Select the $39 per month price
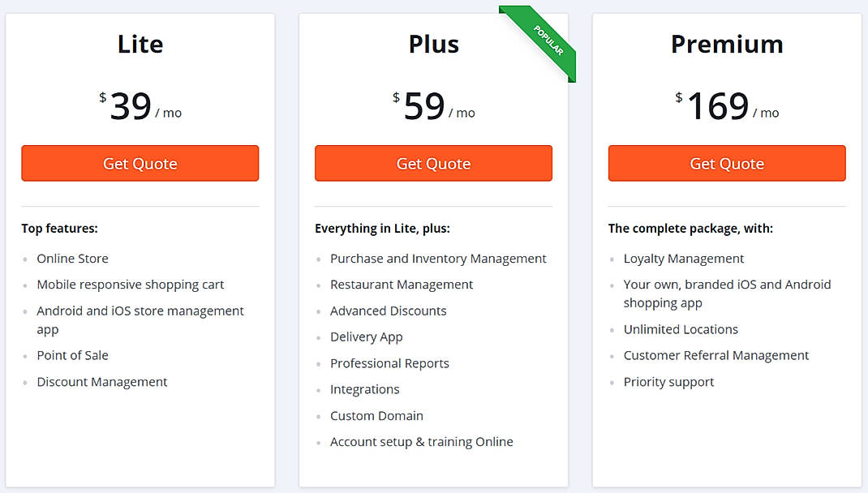Viewport: 868px width, 493px height. click(138, 105)
